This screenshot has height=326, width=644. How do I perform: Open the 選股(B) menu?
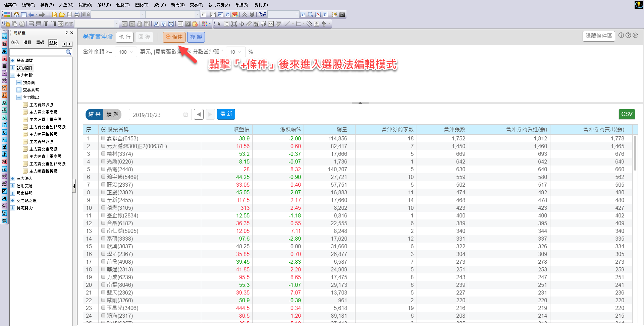point(142,5)
